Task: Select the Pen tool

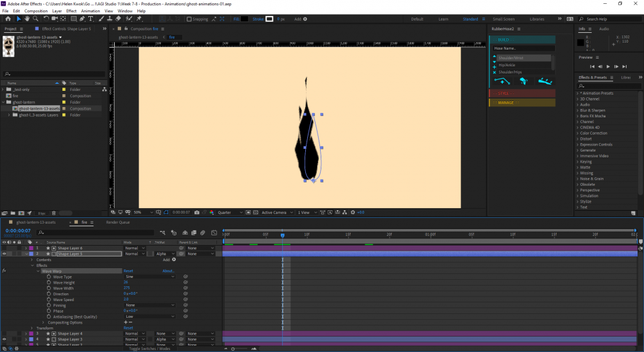Action: [82, 19]
